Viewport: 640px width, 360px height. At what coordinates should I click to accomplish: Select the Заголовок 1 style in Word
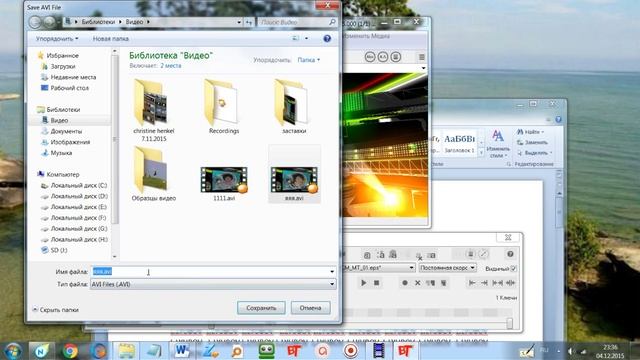coord(459,143)
